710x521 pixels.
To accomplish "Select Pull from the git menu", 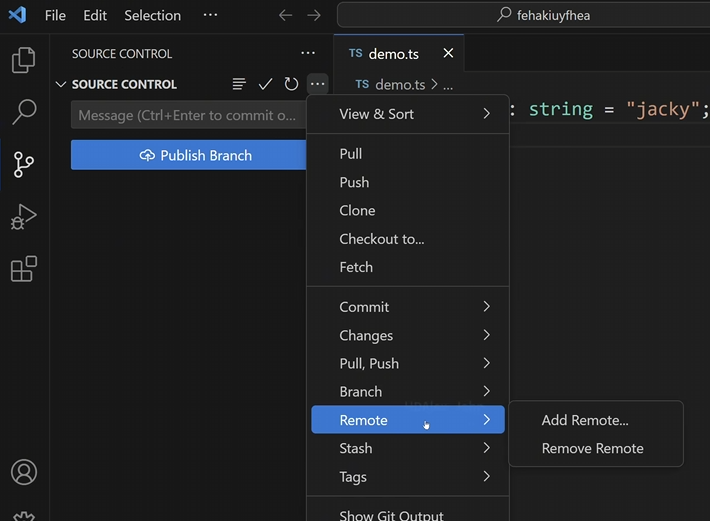I will pos(351,154).
